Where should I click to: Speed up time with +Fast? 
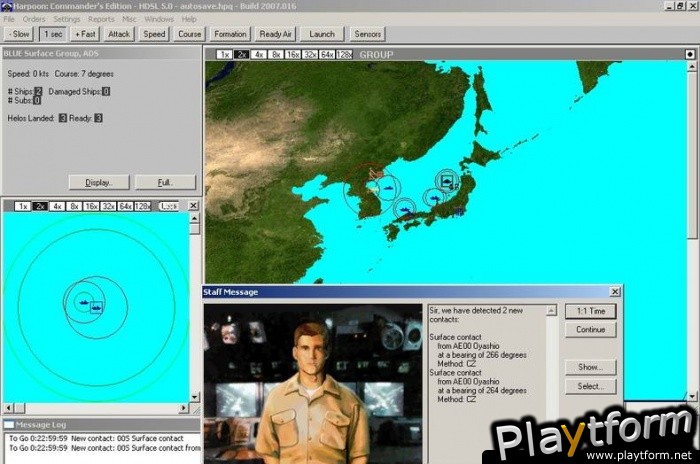(x=85, y=34)
